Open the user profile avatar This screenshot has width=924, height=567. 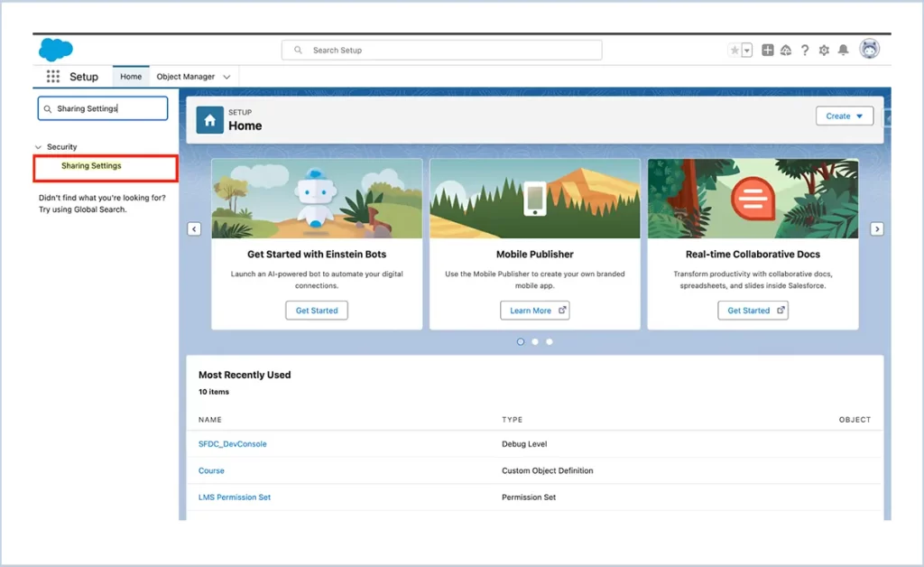tap(869, 49)
